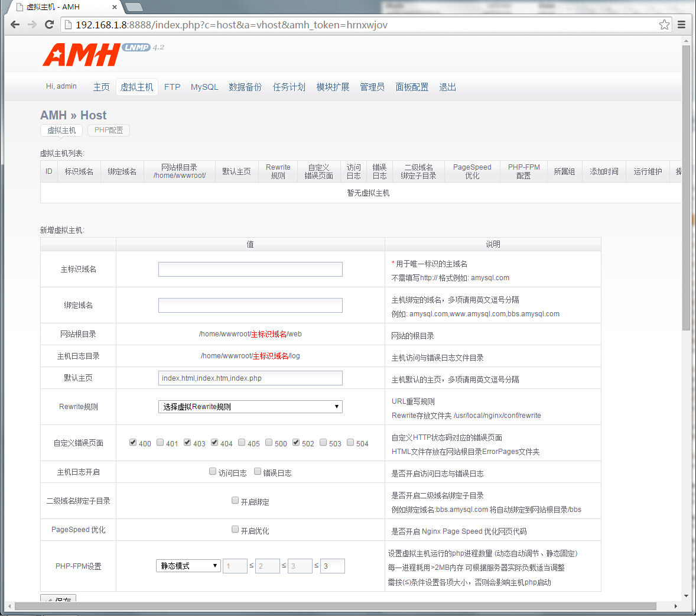The image size is (696, 616).
Task: Uncheck the 502 error page checkbox
Action: coord(296,442)
